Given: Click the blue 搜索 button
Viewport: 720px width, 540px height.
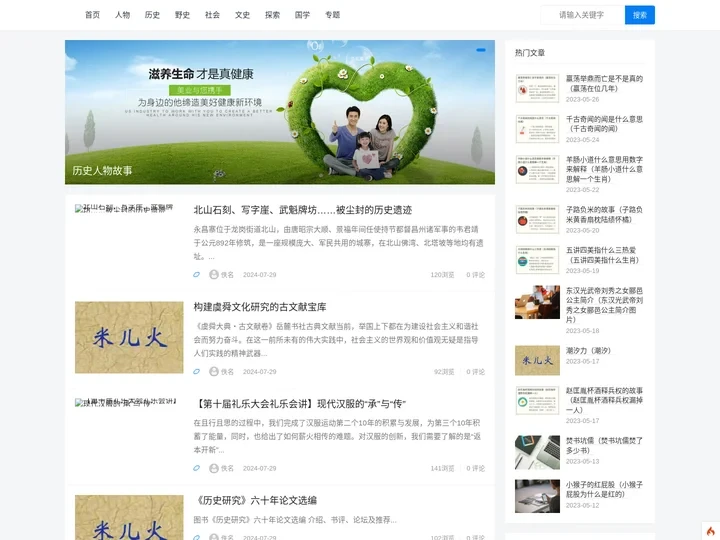Looking at the screenshot, I should coord(640,15).
